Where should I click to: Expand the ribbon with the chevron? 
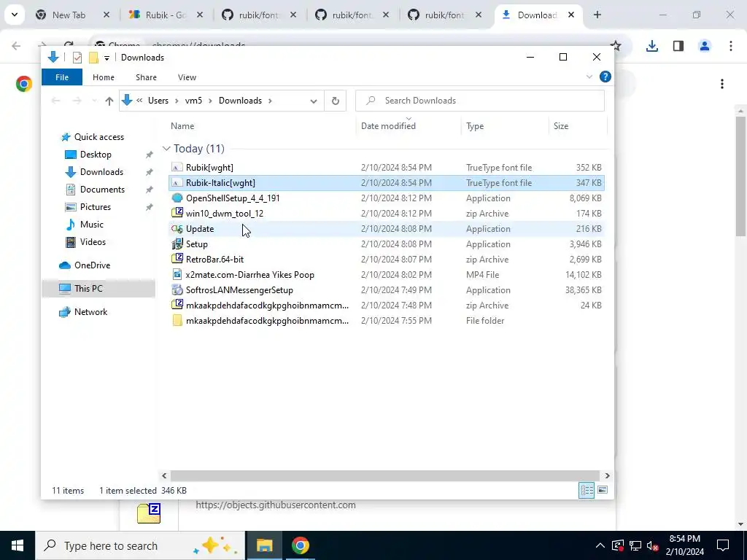[x=589, y=77]
